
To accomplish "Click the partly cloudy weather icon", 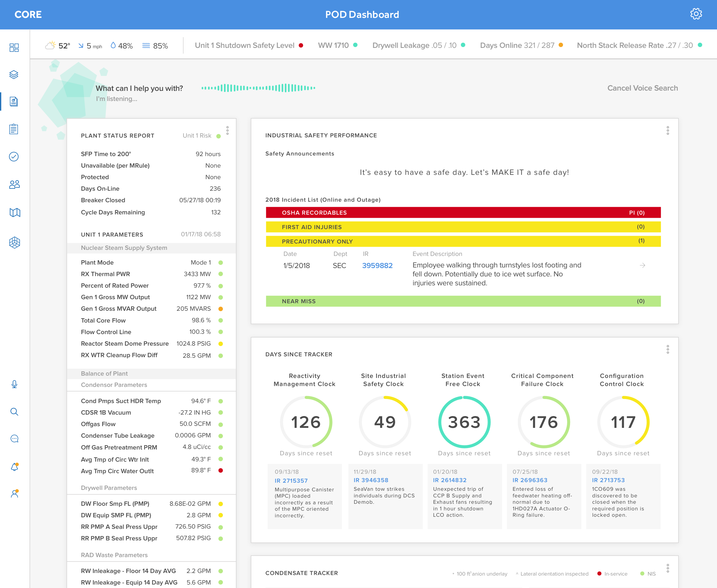I will click(51, 45).
